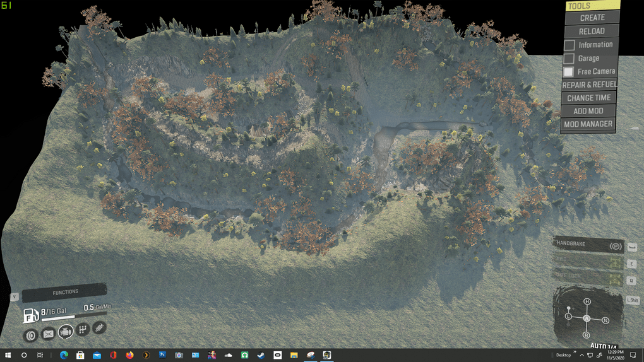Uncheck the Free Camera checkbox

click(x=569, y=72)
